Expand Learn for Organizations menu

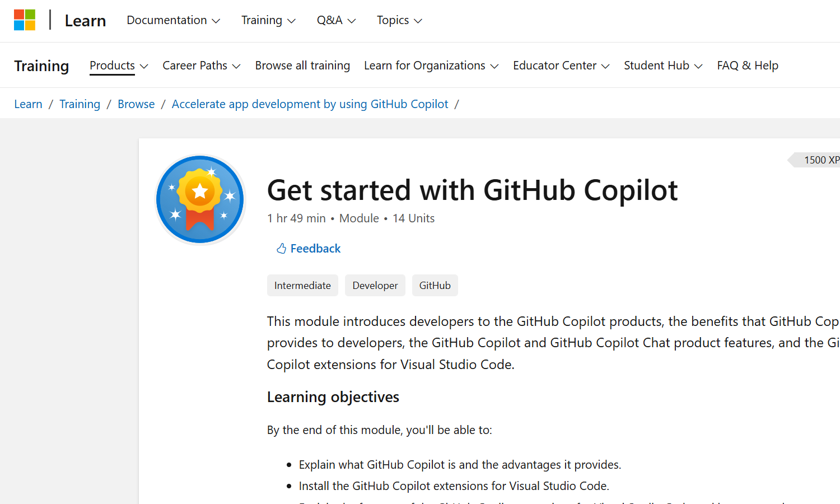coord(431,66)
